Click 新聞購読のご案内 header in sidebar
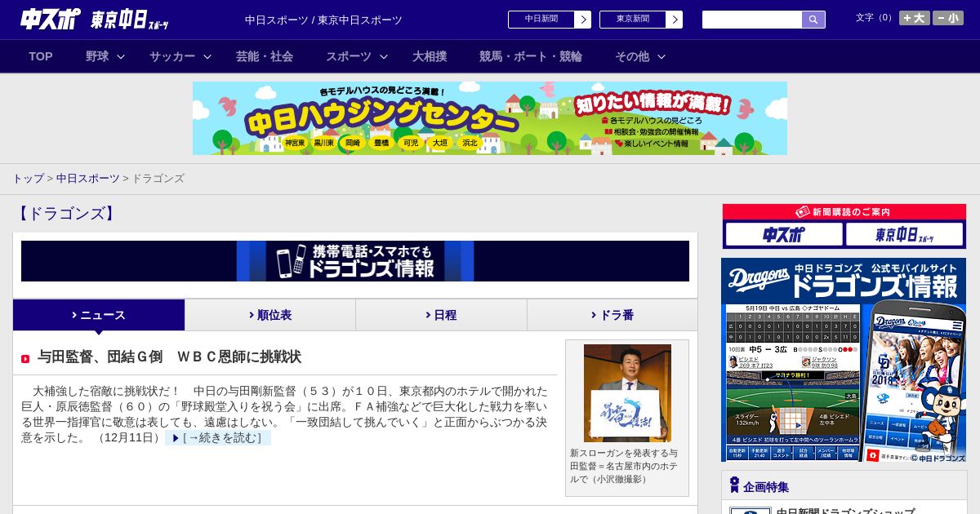 tap(844, 212)
